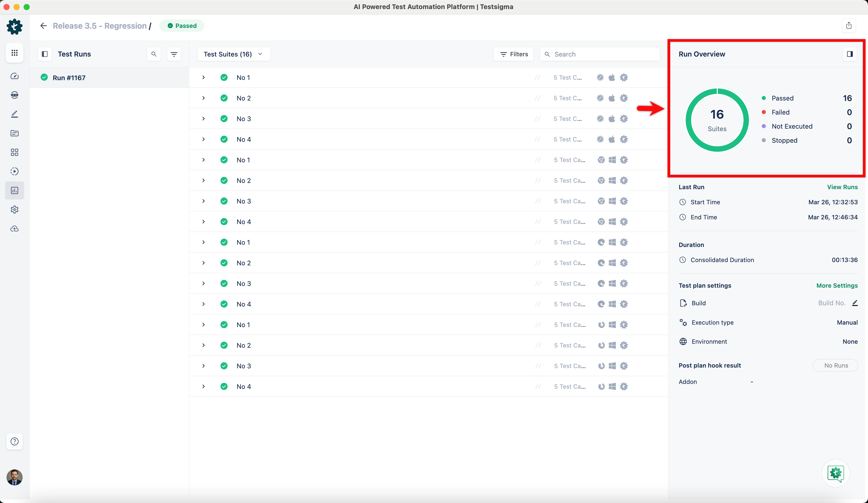The height and width of the screenshot is (503, 868).
Task: Select Run #1167 in Test Runs
Action: coord(69,78)
